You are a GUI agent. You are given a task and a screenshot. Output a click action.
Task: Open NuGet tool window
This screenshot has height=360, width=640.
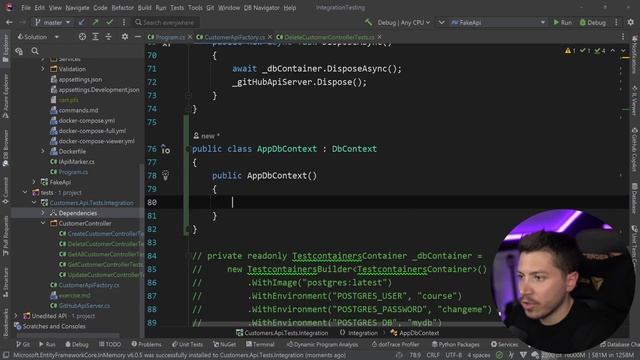tap(224, 344)
